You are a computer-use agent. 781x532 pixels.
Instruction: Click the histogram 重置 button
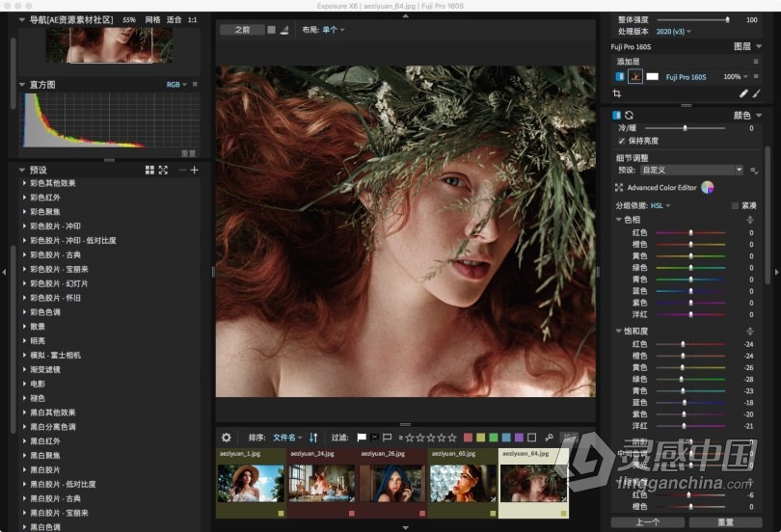[188, 153]
